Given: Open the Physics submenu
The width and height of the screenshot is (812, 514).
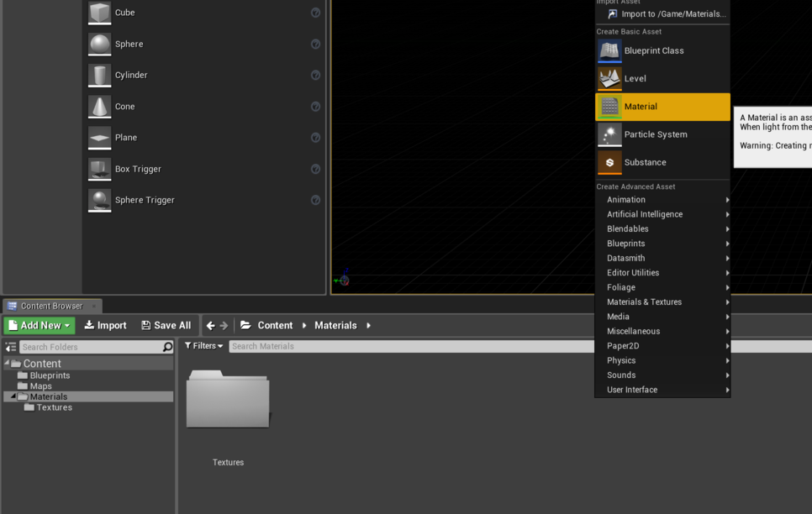Looking at the screenshot, I should point(663,361).
